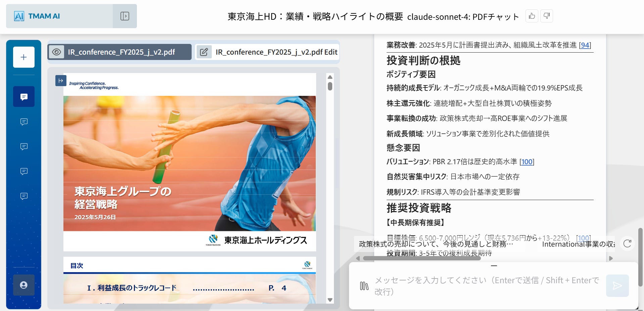Toggle the eye view icon for the PDF
The height and width of the screenshot is (311, 644).
(x=56, y=52)
